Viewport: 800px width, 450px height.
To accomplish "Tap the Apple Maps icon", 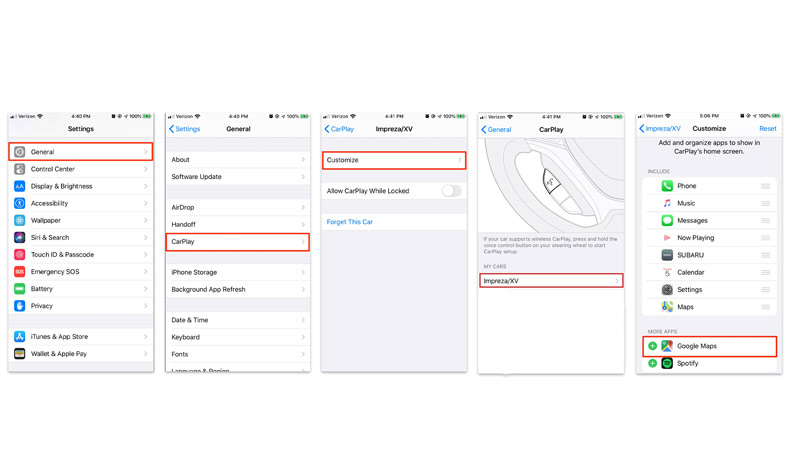I will (667, 307).
